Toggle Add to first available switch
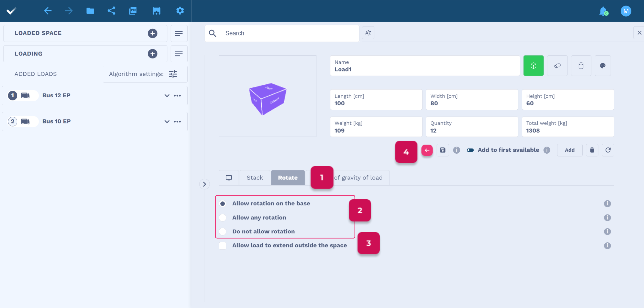 [470, 150]
